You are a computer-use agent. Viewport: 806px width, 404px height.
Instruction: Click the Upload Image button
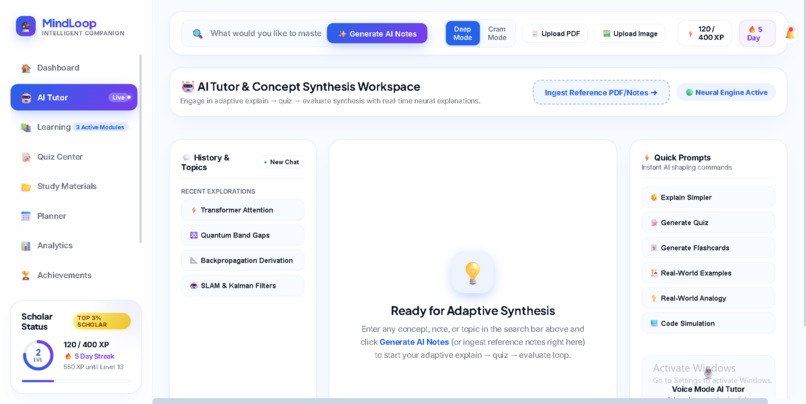tap(630, 34)
